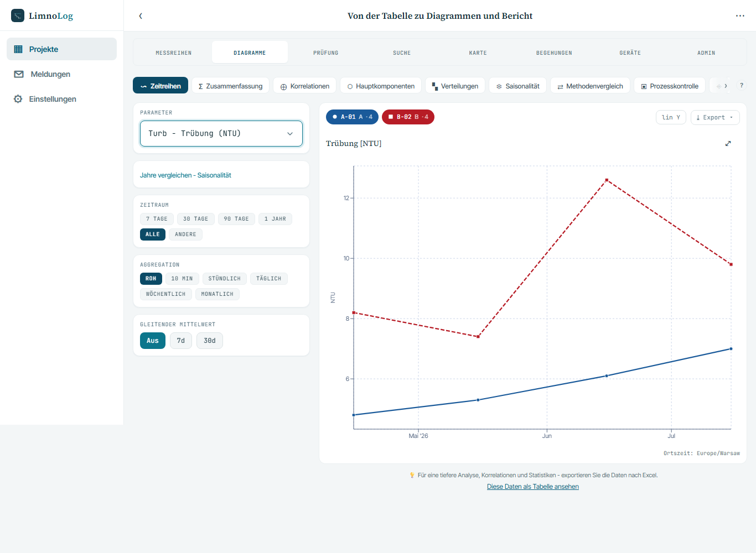This screenshot has width=756, height=553.
Task: Open the Korrelationen chart view
Action: pyautogui.click(x=305, y=86)
